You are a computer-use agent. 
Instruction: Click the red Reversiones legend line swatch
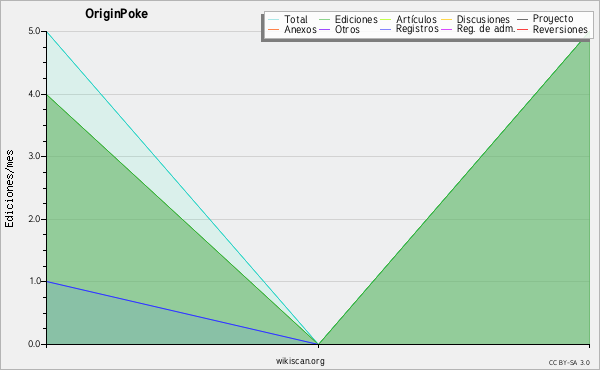click(522, 29)
